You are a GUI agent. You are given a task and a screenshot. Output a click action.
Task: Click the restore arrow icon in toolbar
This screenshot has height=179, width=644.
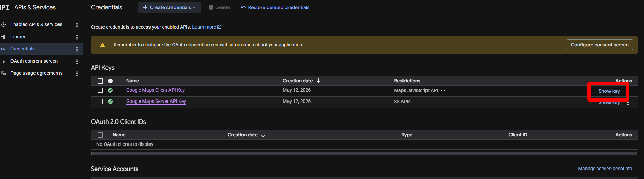244,7
